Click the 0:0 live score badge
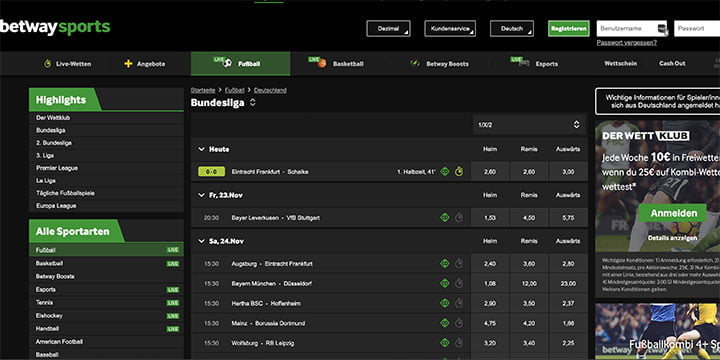Viewport: 720px width, 360px height. click(x=211, y=172)
